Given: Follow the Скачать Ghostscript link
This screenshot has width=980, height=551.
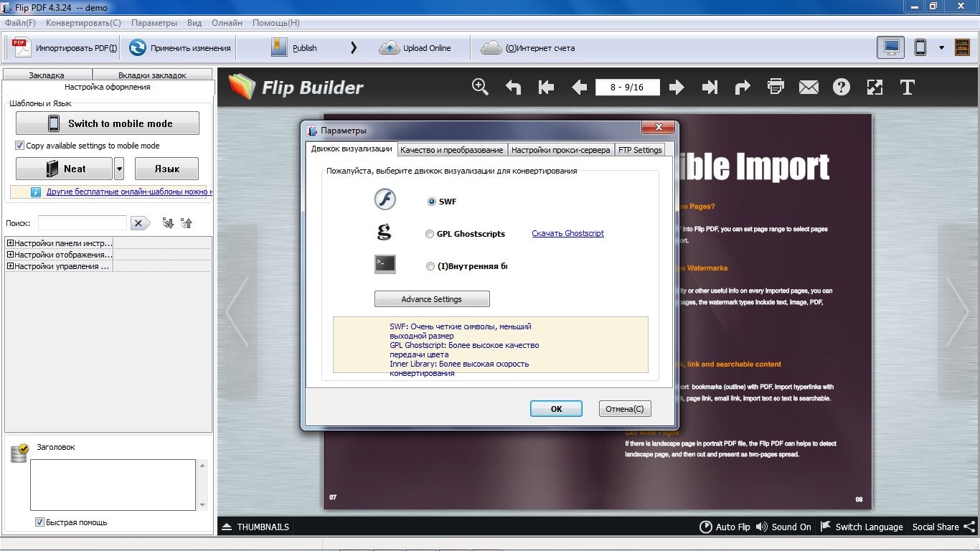Looking at the screenshot, I should pyautogui.click(x=567, y=233).
